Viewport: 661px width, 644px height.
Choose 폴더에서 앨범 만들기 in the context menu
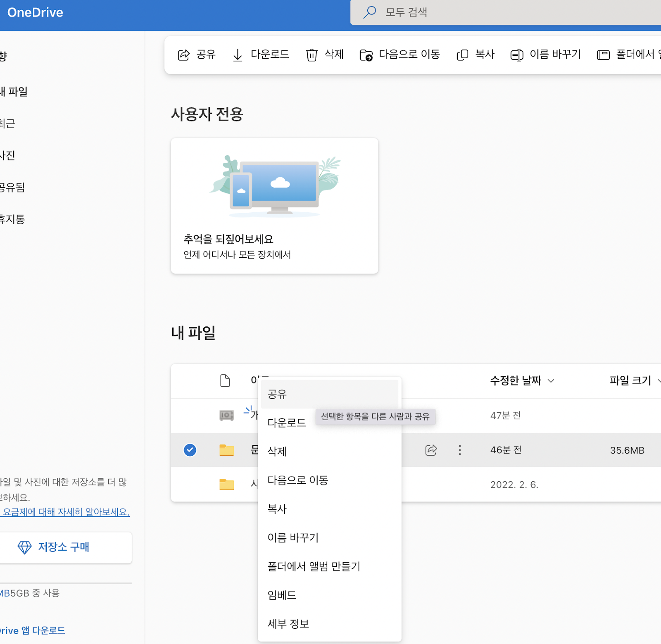coord(314,566)
